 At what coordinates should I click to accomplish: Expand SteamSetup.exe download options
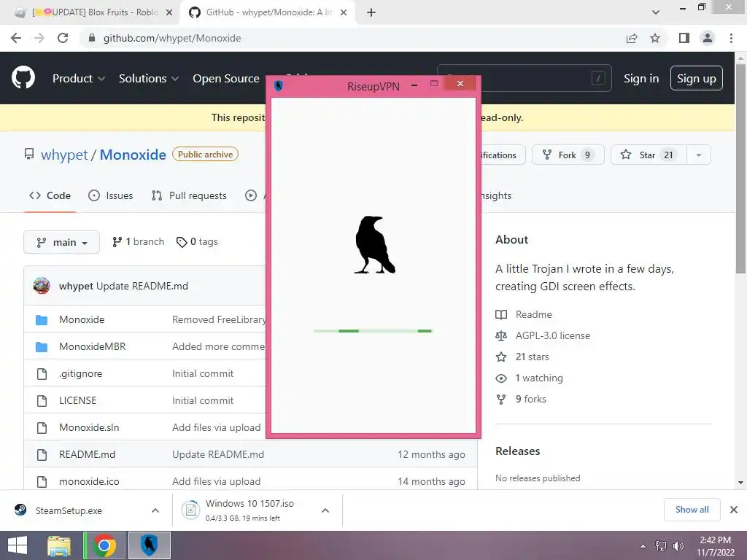click(155, 510)
